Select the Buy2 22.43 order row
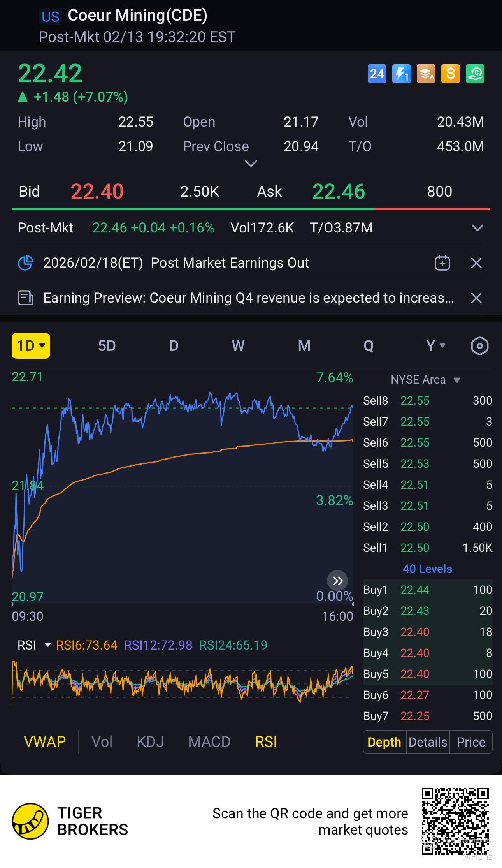Image resolution: width=502 pixels, height=868 pixels. tap(428, 611)
